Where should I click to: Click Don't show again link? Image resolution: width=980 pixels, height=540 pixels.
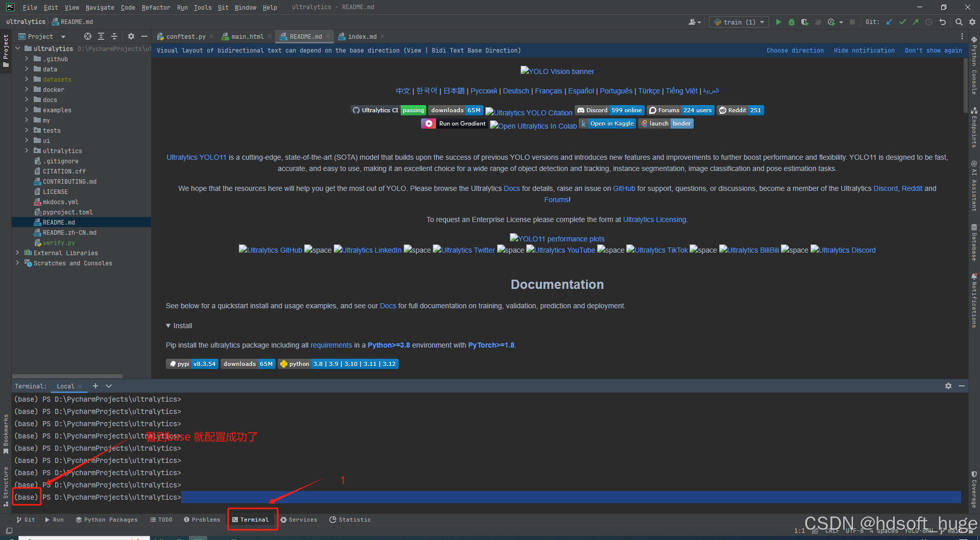(933, 51)
